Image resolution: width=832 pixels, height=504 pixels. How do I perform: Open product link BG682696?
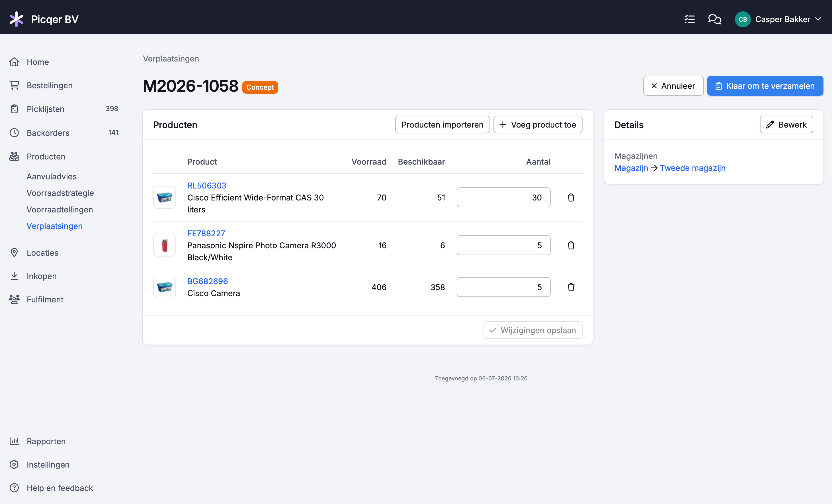(208, 281)
